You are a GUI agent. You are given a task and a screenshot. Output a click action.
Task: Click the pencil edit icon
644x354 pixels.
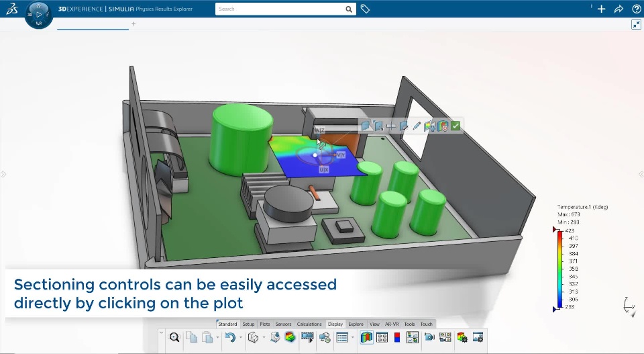coord(417,126)
